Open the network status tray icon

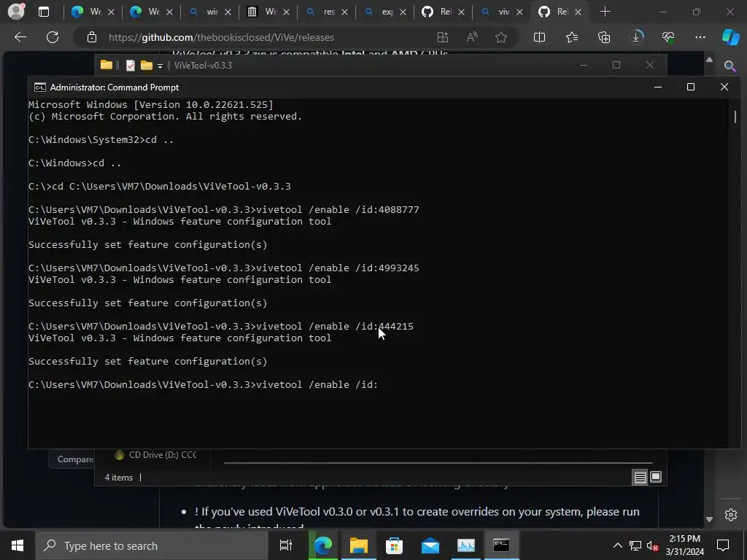click(635, 545)
